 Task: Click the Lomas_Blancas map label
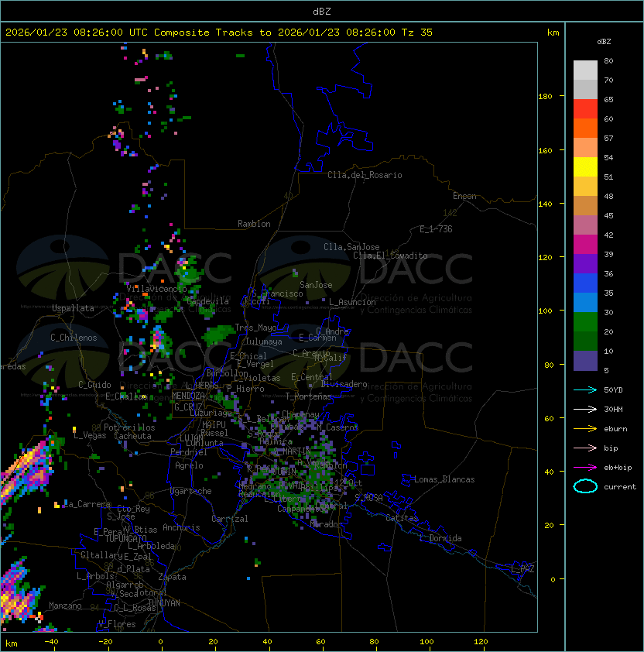[444, 479]
